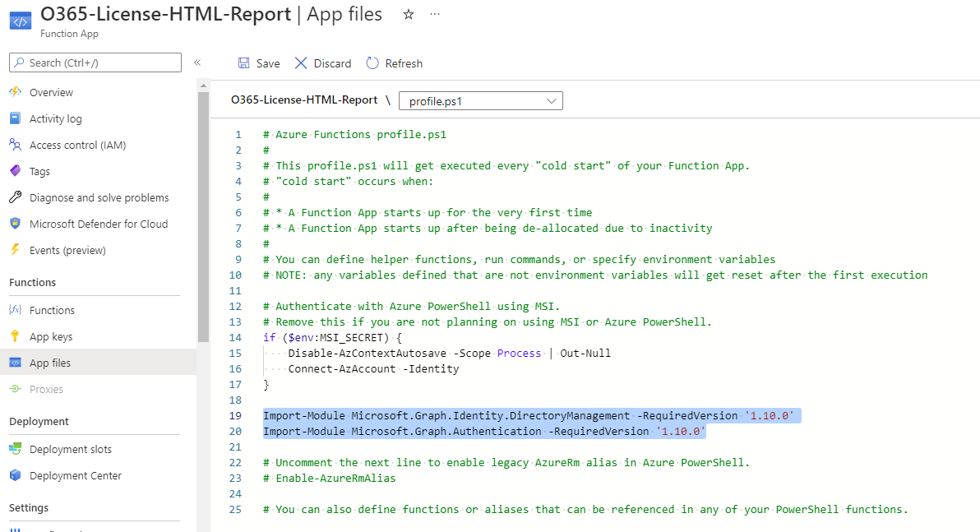This screenshot has width=980, height=532.
Task: Click O365-License-HTML-Report breadcrumb text
Action: (304, 100)
